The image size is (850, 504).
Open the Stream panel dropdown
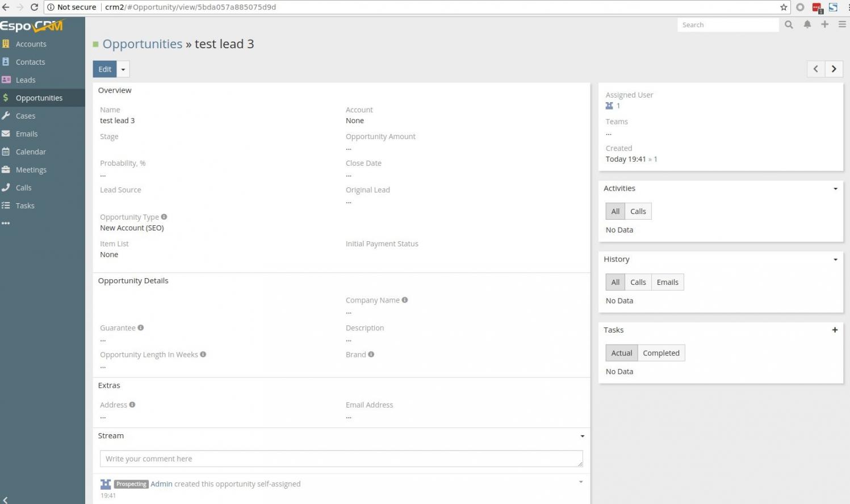582,436
